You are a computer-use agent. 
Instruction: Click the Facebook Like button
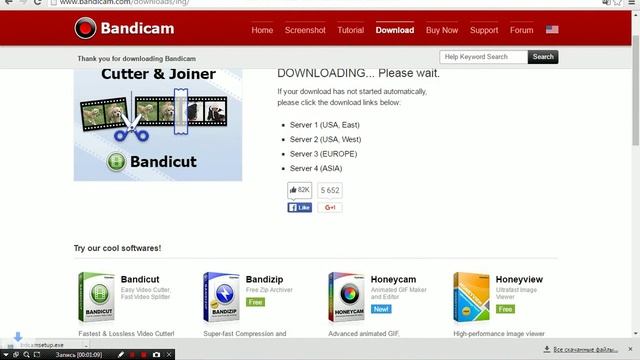[300, 207]
